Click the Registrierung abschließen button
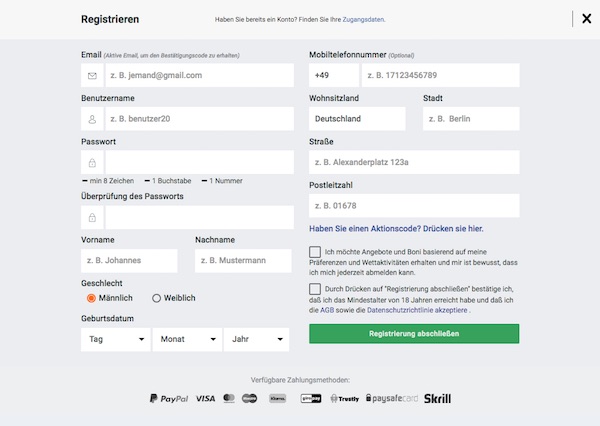 click(x=414, y=334)
